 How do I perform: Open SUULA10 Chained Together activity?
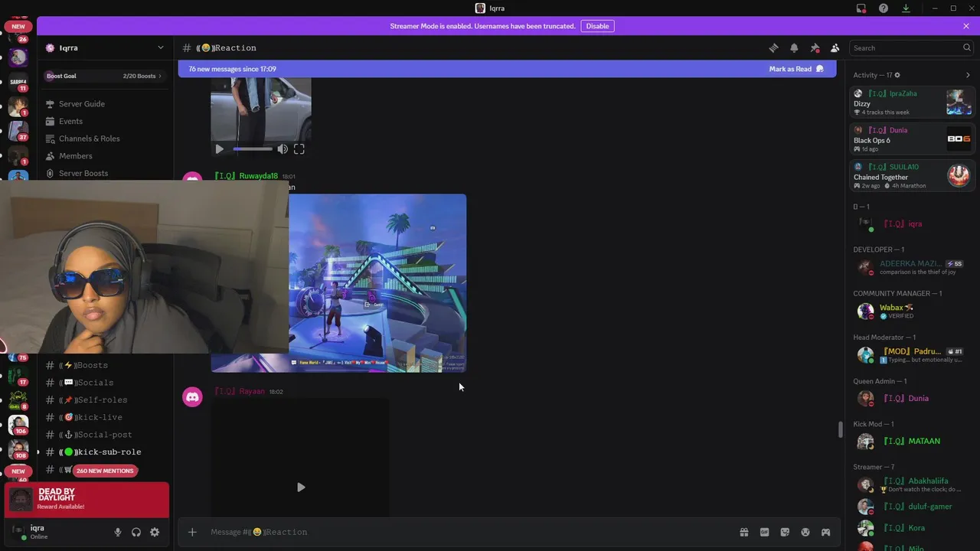click(913, 176)
